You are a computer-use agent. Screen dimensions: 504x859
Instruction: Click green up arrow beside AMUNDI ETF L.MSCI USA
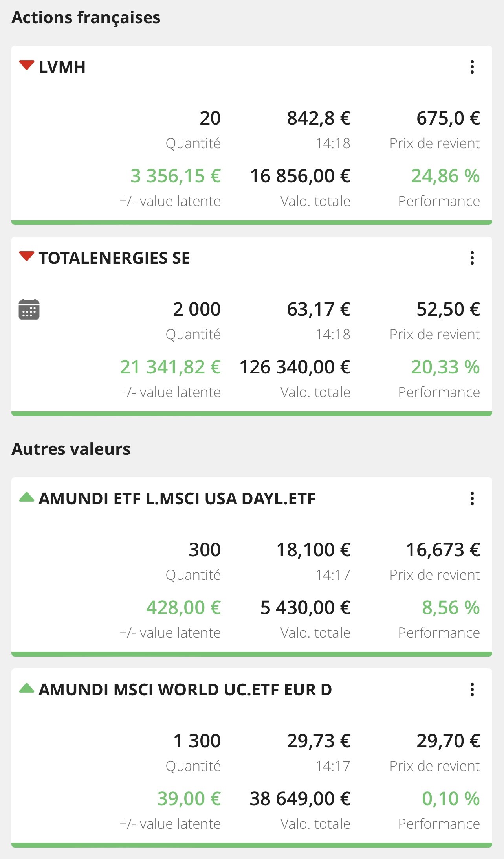(27, 497)
